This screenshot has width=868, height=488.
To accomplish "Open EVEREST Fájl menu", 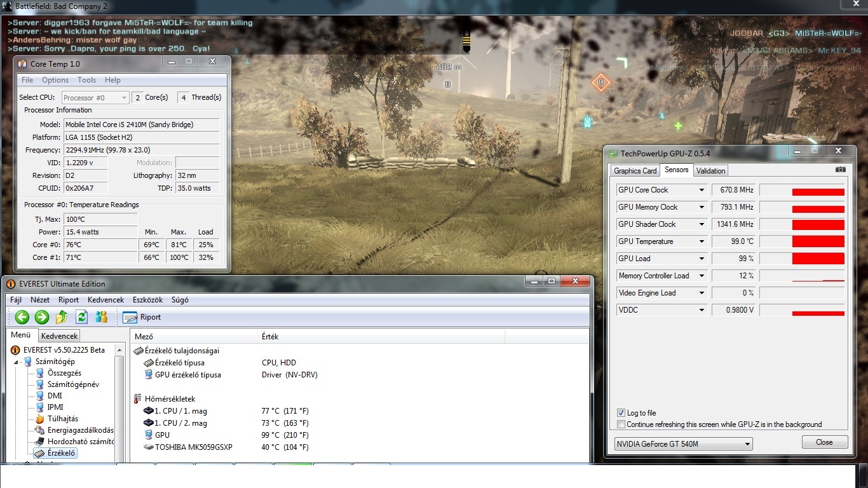I will click(16, 300).
